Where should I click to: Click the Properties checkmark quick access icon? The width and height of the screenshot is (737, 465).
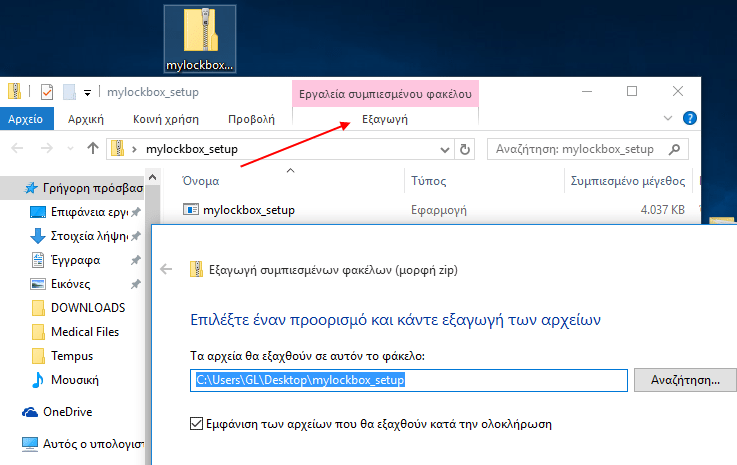pyautogui.click(x=47, y=92)
